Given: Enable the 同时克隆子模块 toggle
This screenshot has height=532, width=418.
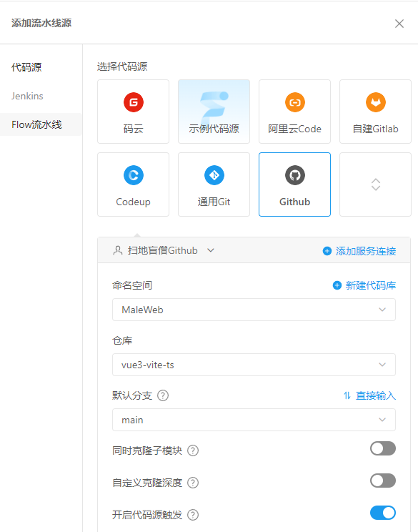Looking at the screenshot, I should coord(383,448).
